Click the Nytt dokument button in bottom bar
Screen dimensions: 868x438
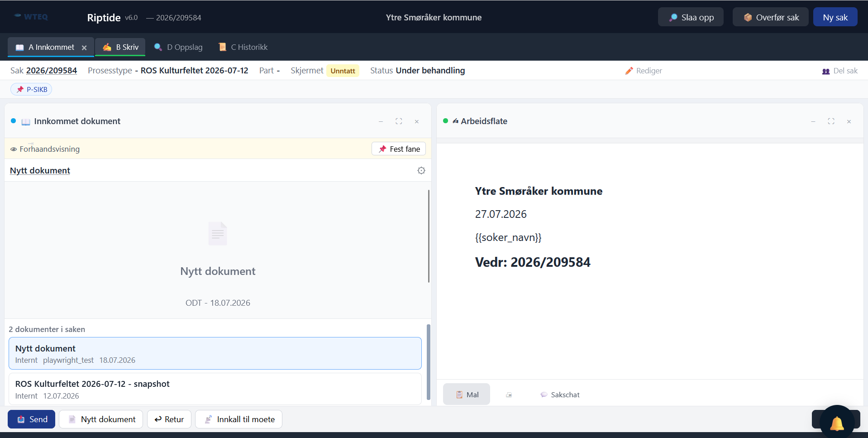pos(101,419)
